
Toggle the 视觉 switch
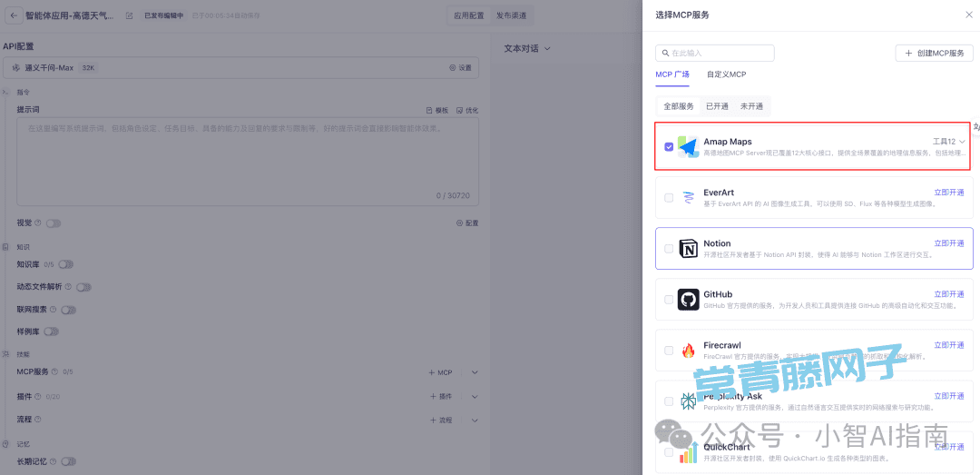(x=54, y=223)
